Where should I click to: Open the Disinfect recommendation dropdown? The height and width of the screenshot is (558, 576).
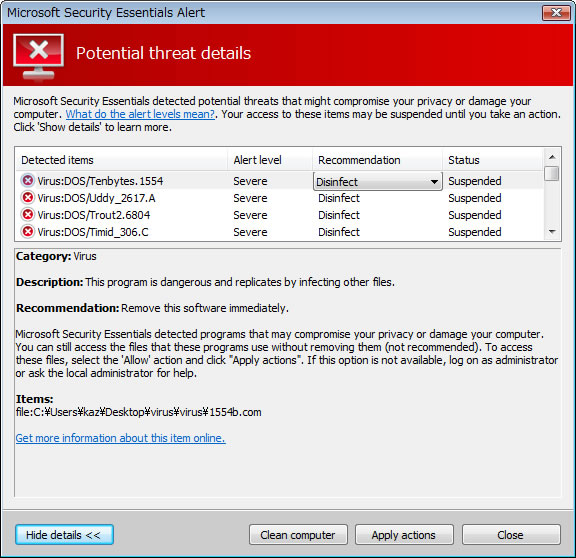pos(378,181)
